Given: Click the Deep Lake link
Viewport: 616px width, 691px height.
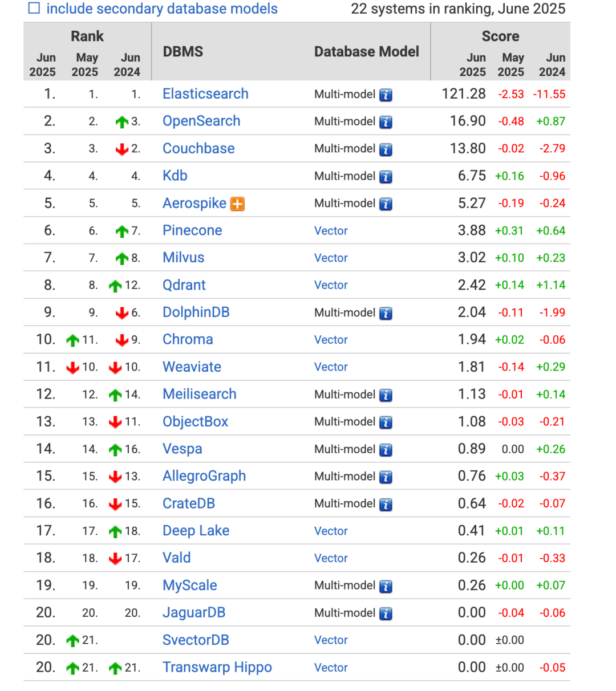Looking at the screenshot, I should (x=196, y=531).
